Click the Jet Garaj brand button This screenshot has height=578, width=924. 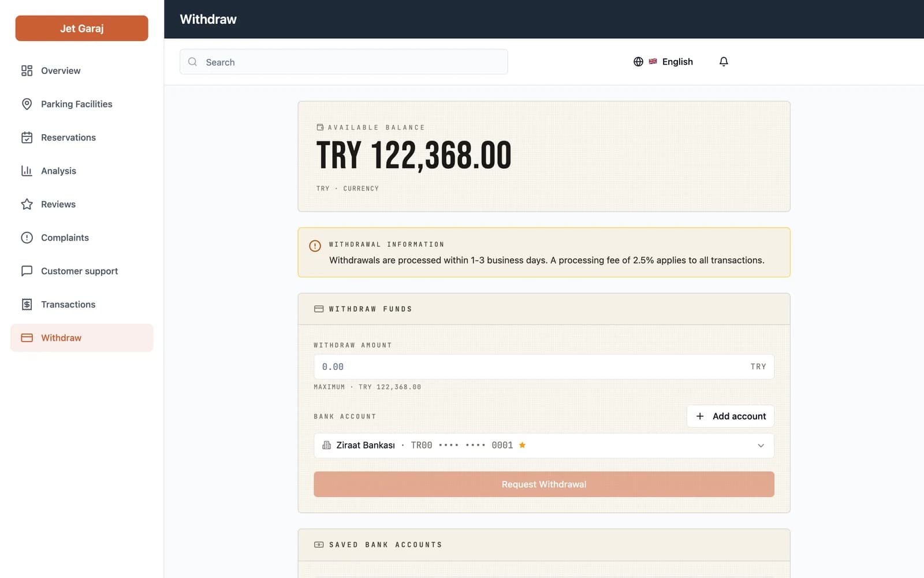pyautogui.click(x=81, y=28)
